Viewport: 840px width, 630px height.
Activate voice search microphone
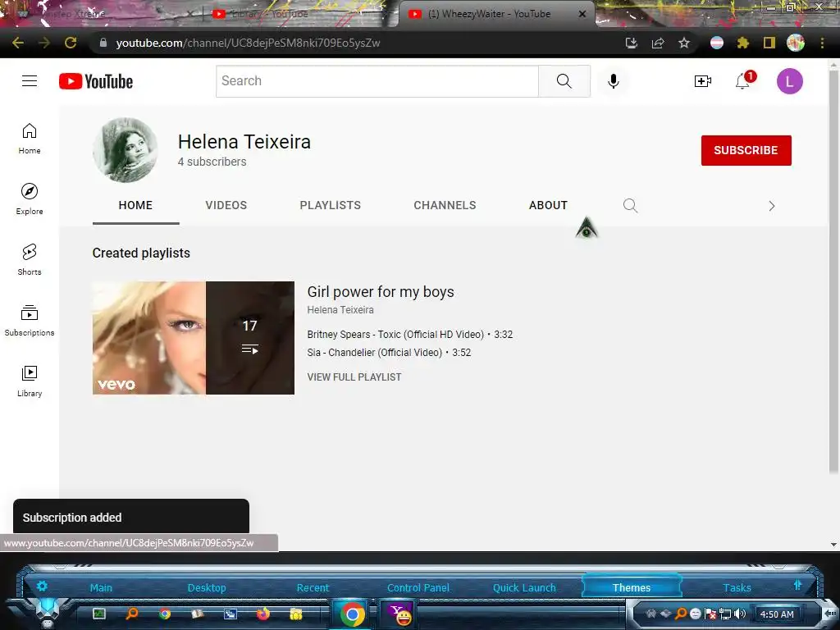(614, 81)
